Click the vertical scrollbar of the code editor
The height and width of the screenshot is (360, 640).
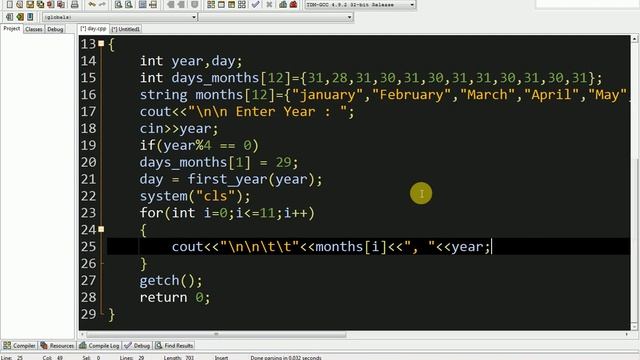coord(635,183)
